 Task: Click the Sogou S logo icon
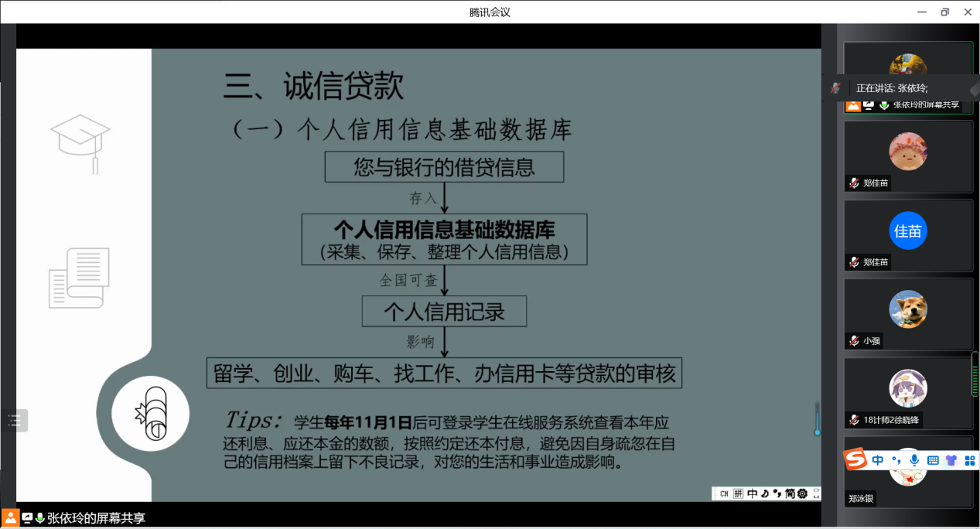coord(855,460)
